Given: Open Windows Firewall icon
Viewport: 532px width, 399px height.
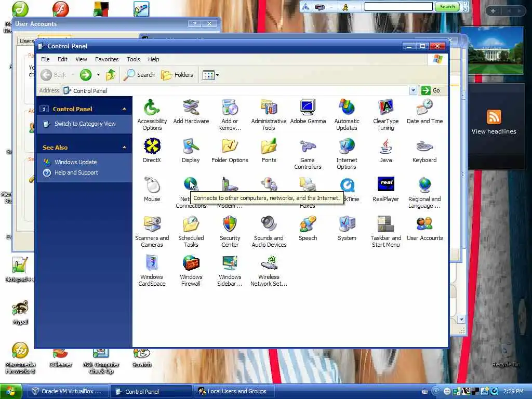Looking at the screenshot, I should (x=191, y=271).
